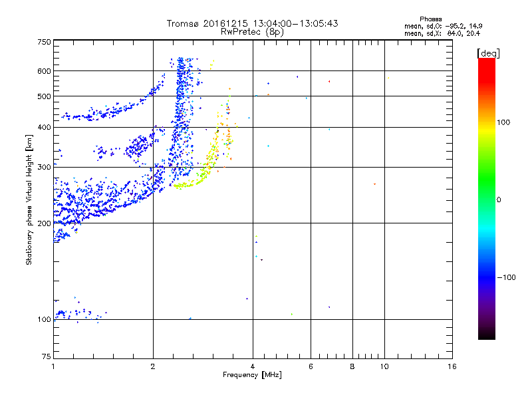The width and height of the screenshot is (532, 399).
Task: Click the x-axis '1' tick label
Action: pos(53,366)
